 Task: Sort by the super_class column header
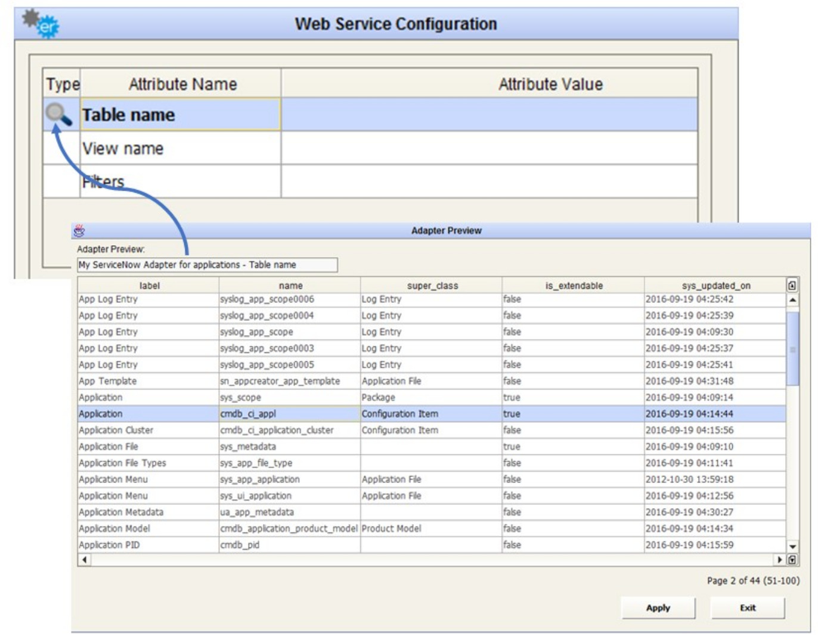pos(432,286)
